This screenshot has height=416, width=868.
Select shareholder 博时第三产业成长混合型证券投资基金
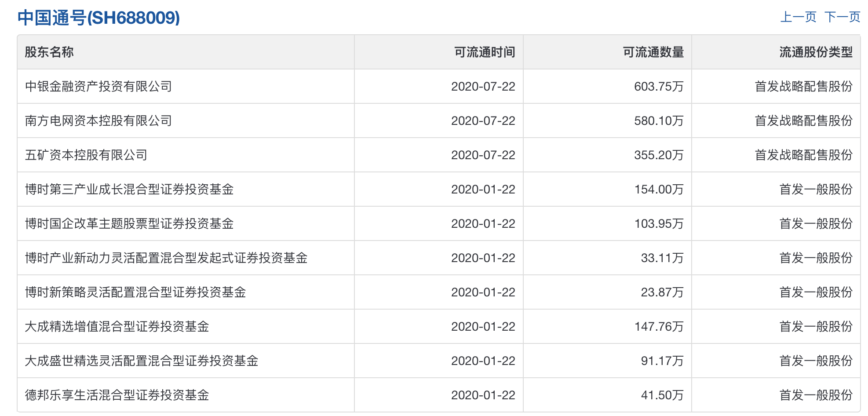click(131, 189)
